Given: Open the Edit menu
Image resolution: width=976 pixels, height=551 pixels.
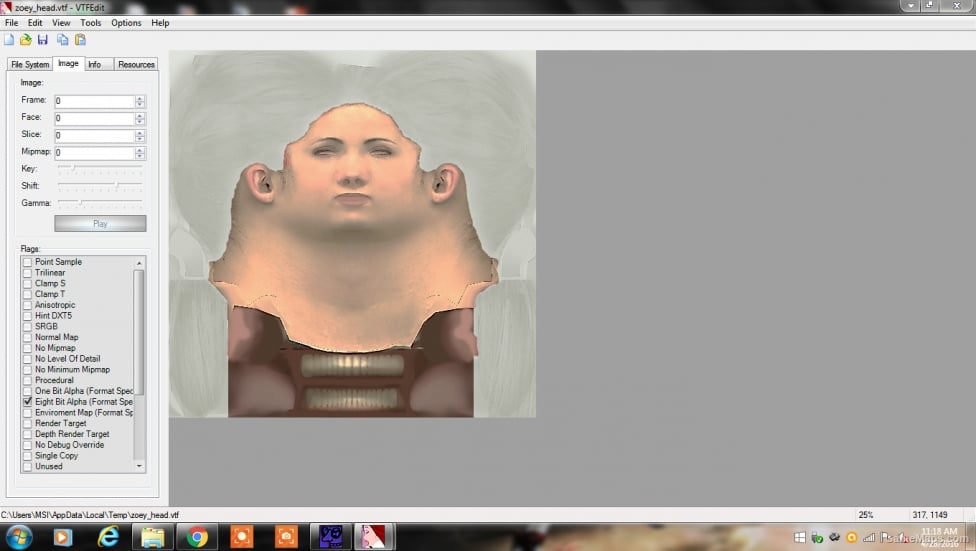Looking at the screenshot, I should point(35,23).
